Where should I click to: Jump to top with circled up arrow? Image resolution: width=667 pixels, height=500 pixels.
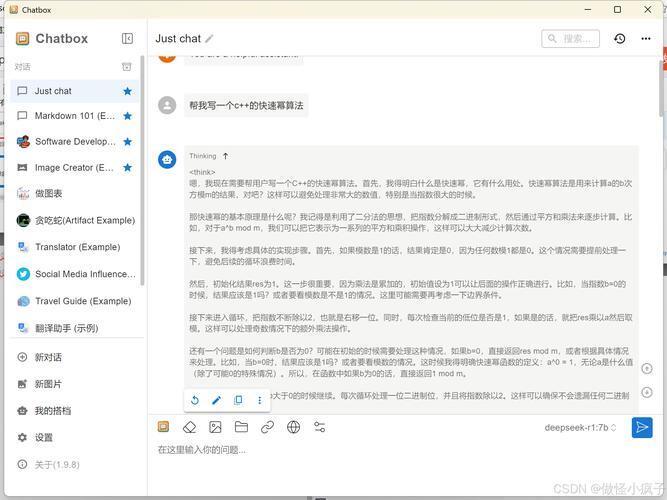[647, 369]
